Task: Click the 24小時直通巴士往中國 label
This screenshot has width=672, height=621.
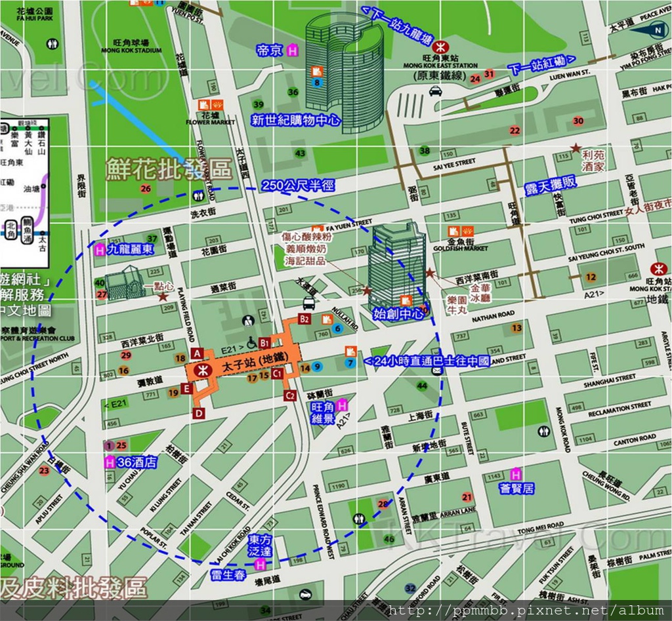Action: click(427, 361)
